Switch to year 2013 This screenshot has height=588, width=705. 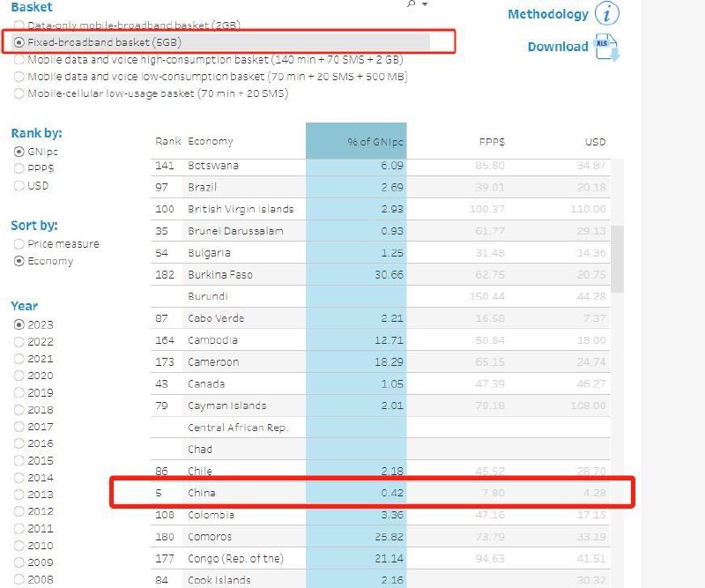(33, 494)
